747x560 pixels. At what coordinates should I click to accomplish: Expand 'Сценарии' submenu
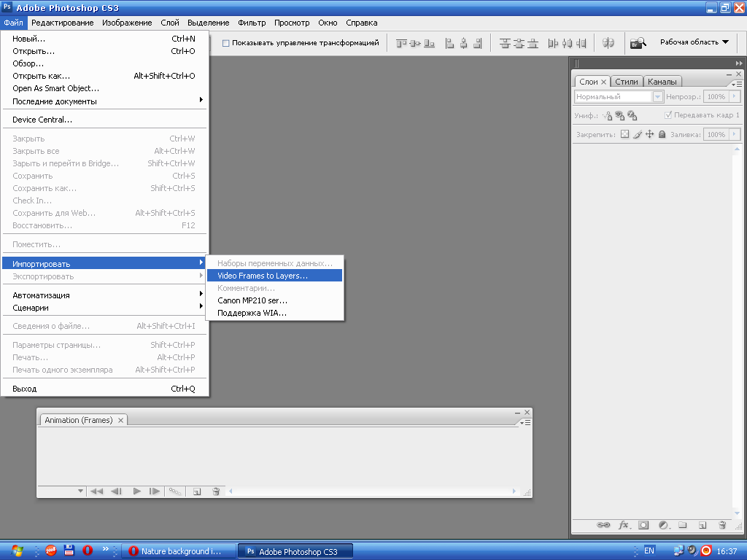tap(104, 308)
